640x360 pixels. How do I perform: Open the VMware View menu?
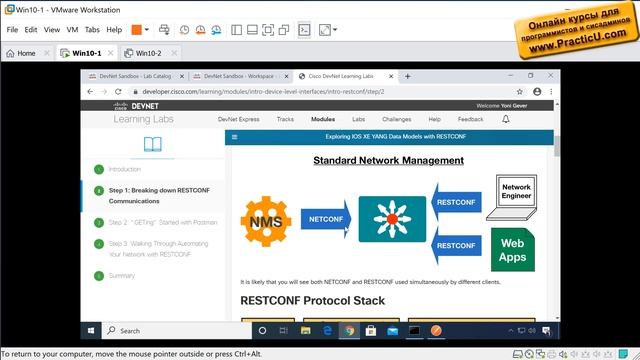[x=52, y=30]
